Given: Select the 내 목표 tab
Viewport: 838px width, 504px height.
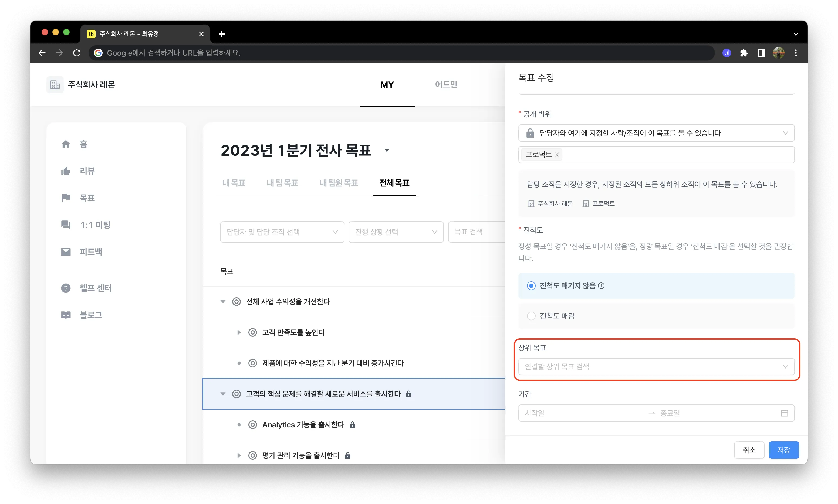Looking at the screenshot, I should pos(234,183).
